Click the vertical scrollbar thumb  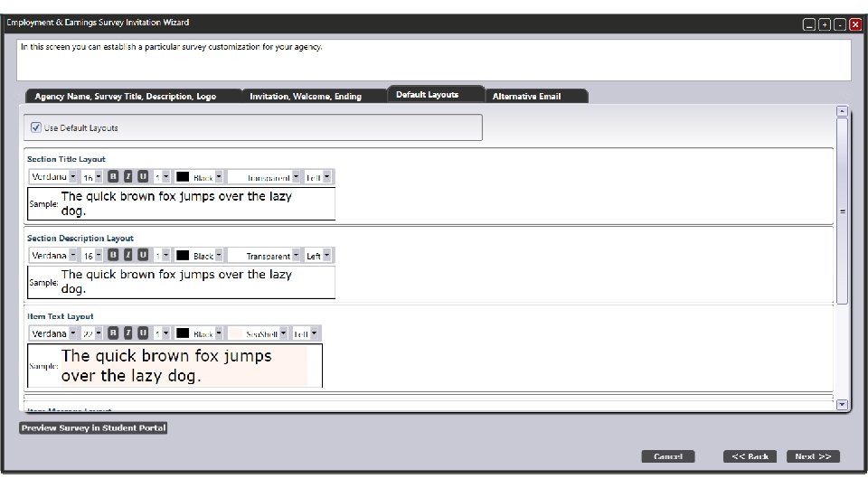(842, 211)
